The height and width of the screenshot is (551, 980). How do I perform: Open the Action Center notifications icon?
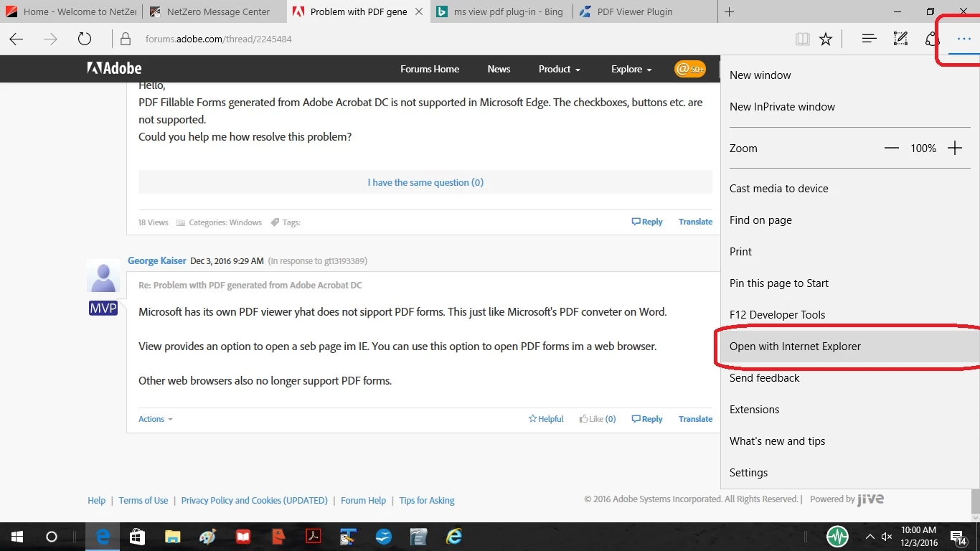pyautogui.click(x=958, y=537)
